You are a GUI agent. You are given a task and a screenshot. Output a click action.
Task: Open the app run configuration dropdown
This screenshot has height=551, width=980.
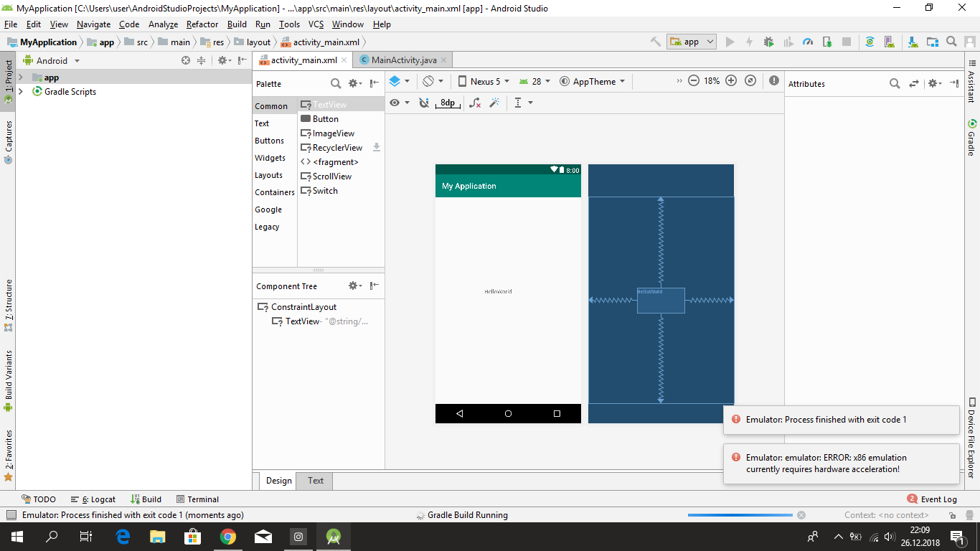[692, 42]
